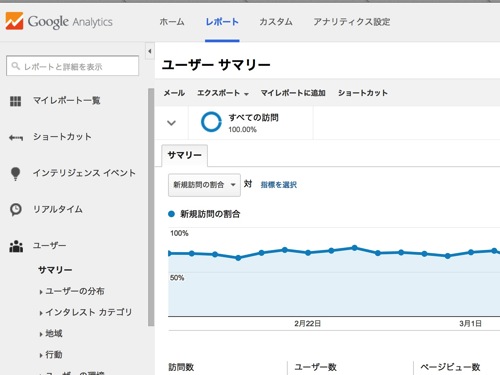Open the カスタム tab
The height and width of the screenshot is (375, 500).
[276, 22]
